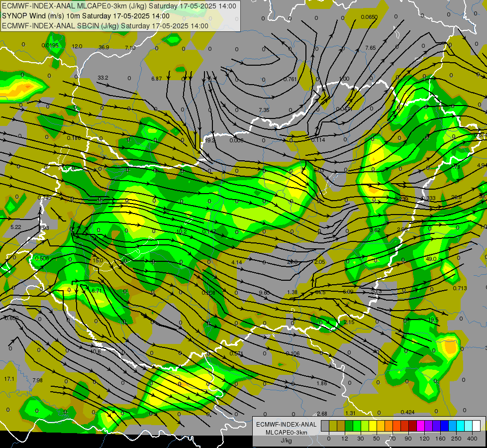The image size is (487, 448).
Task: Click the map value 0.424
Action: [x=408, y=412]
